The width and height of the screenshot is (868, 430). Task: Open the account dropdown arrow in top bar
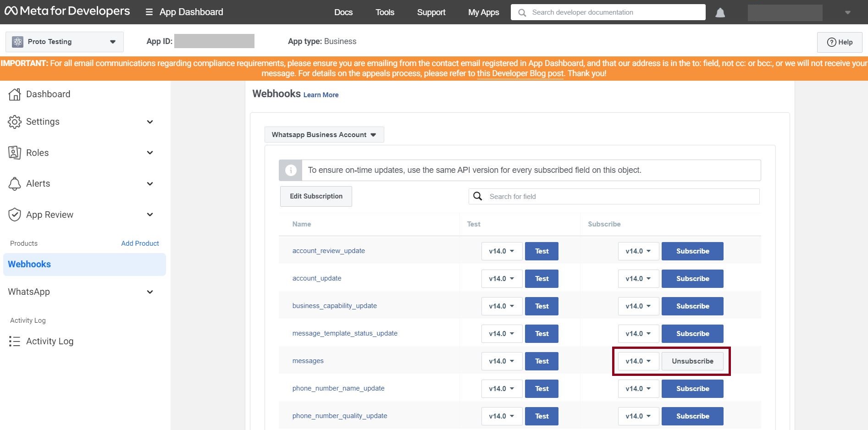pos(848,13)
